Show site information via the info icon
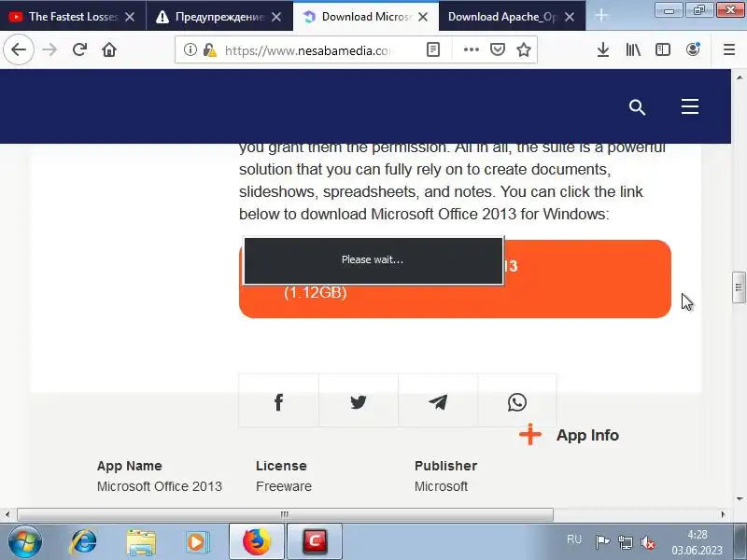The width and height of the screenshot is (747, 560). [190, 49]
